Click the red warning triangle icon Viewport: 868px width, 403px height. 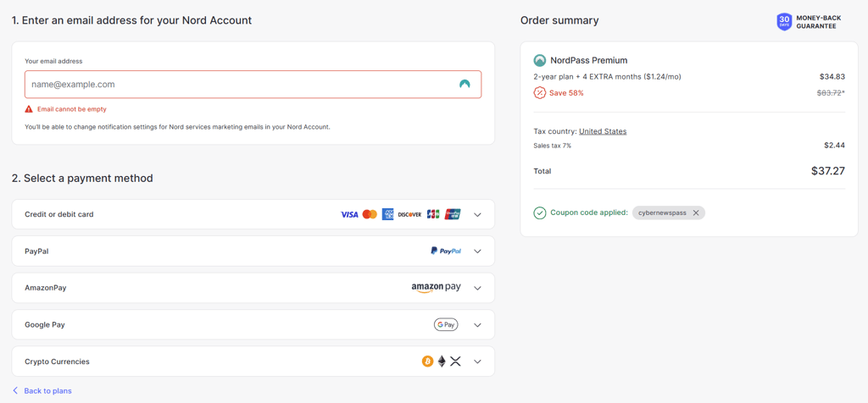pos(29,109)
